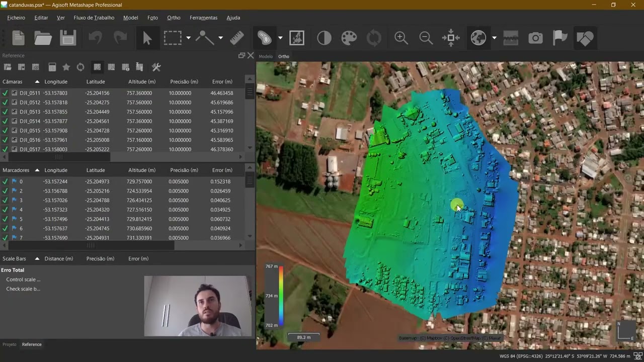Screen dimensions: 644x362
Task: Save the project with the floppy disk icon
Action: coord(68,38)
